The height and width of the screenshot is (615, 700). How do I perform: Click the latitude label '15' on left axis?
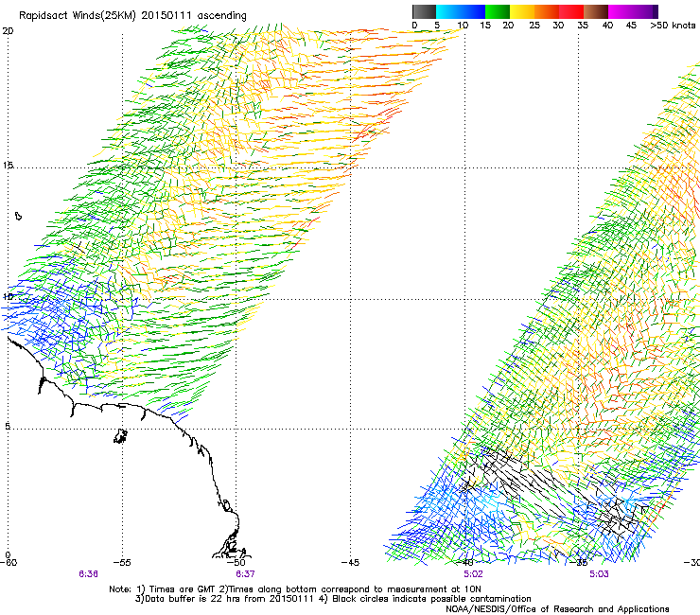pos(8,166)
